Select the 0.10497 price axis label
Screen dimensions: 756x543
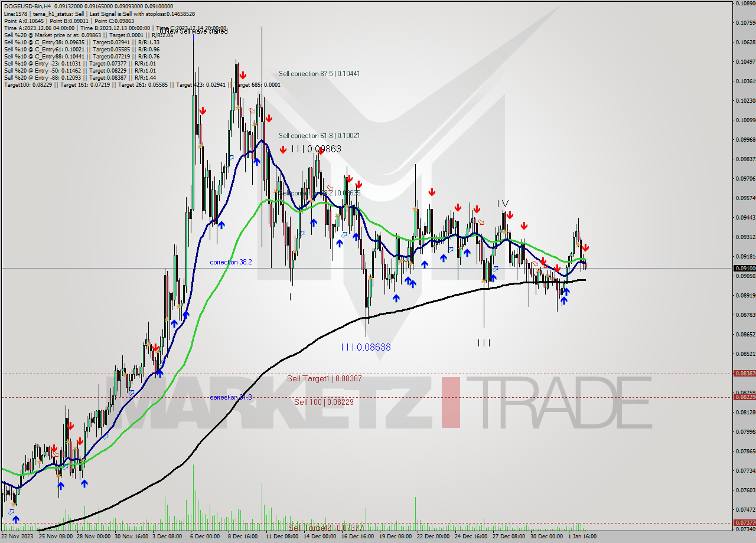coord(745,61)
